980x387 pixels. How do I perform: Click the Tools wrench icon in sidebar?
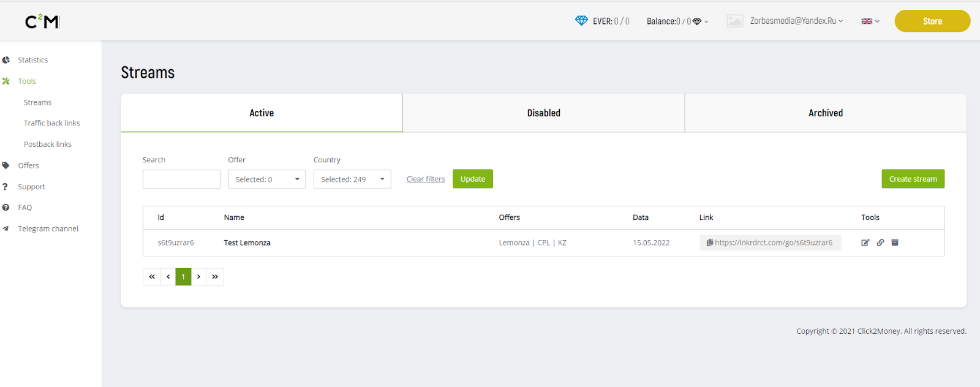click(x=6, y=81)
